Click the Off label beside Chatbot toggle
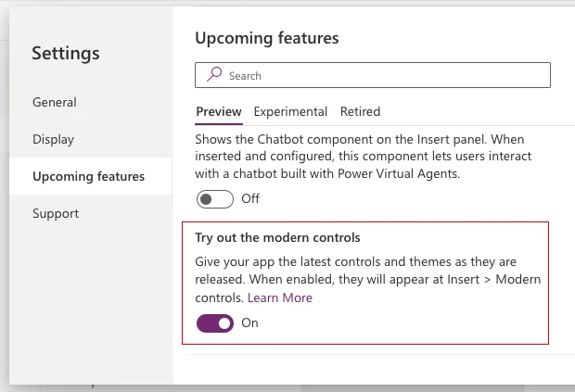The width and height of the screenshot is (575, 392). pyautogui.click(x=250, y=198)
